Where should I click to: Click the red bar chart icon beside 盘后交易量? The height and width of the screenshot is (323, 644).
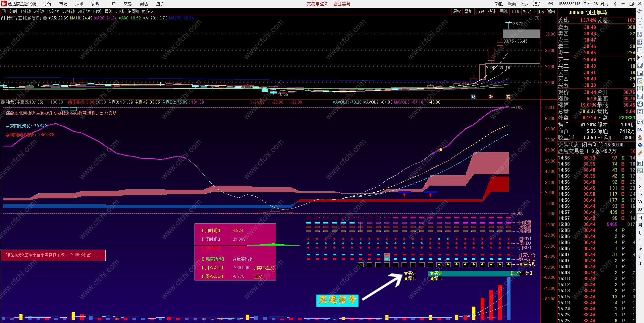pyautogui.click(x=633, y=151)
